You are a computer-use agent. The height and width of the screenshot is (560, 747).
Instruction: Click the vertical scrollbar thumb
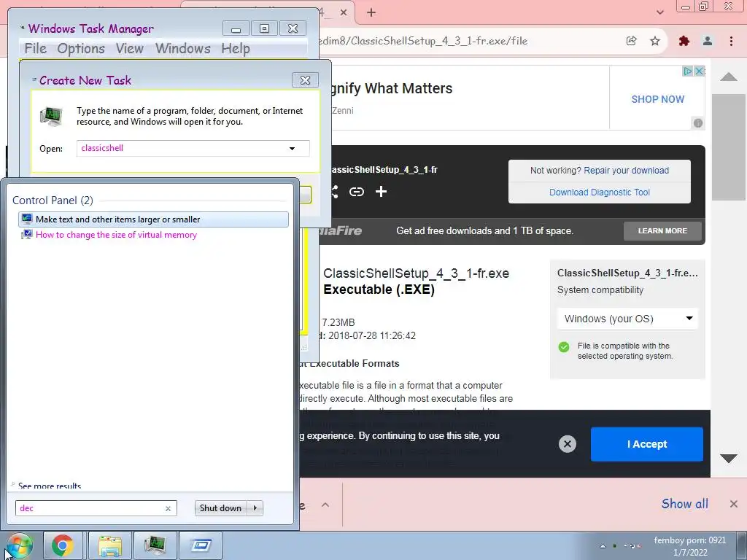[x=729, y=147]
